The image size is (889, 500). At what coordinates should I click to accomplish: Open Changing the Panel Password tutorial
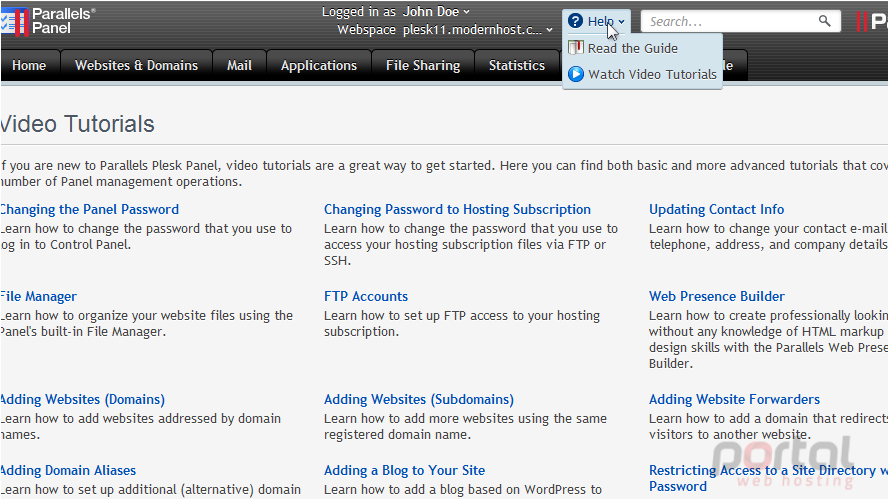89,209
